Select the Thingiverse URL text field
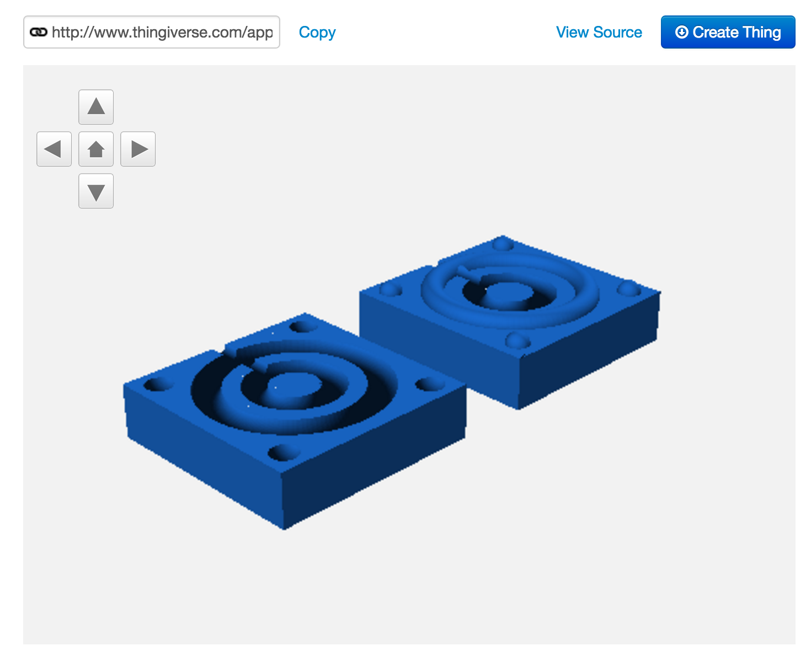Screen dimensions: 811x672 click(152, 32)
